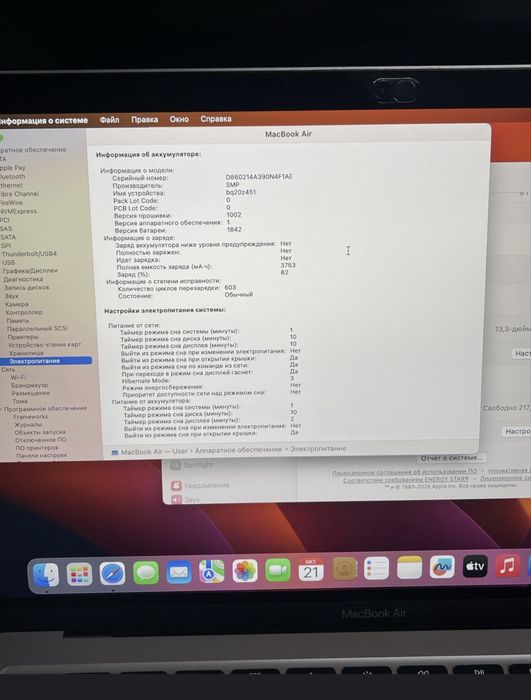Launch Reminders from the Dock
The width and height of the screenshot is (531, 700).
(x=376, y=568)
